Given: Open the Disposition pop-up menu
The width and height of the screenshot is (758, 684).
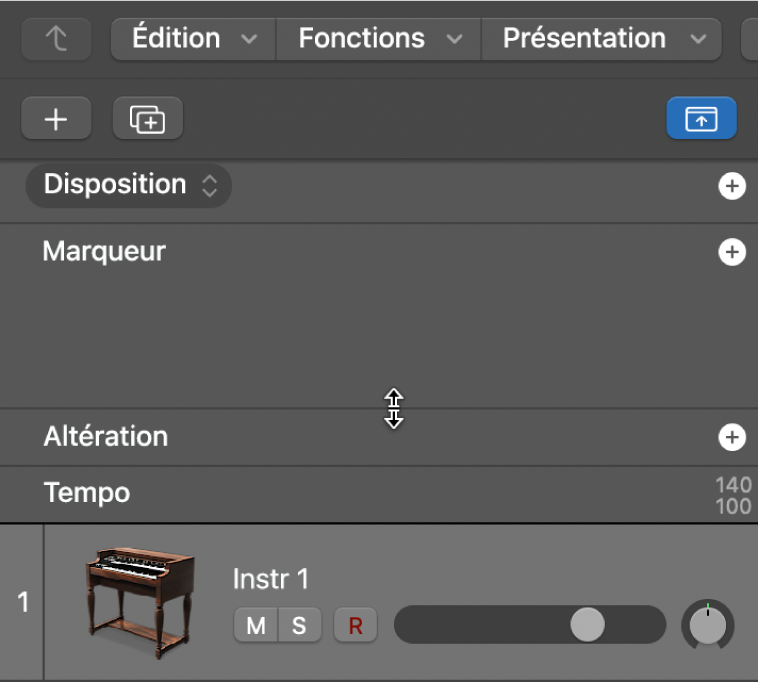Looking at the screenshot, I should tap(129, 185).
